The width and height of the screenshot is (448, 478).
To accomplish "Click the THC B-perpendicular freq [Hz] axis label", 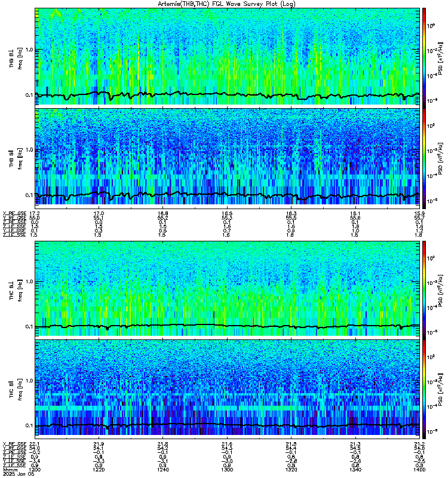I will (x=16, y=290).
